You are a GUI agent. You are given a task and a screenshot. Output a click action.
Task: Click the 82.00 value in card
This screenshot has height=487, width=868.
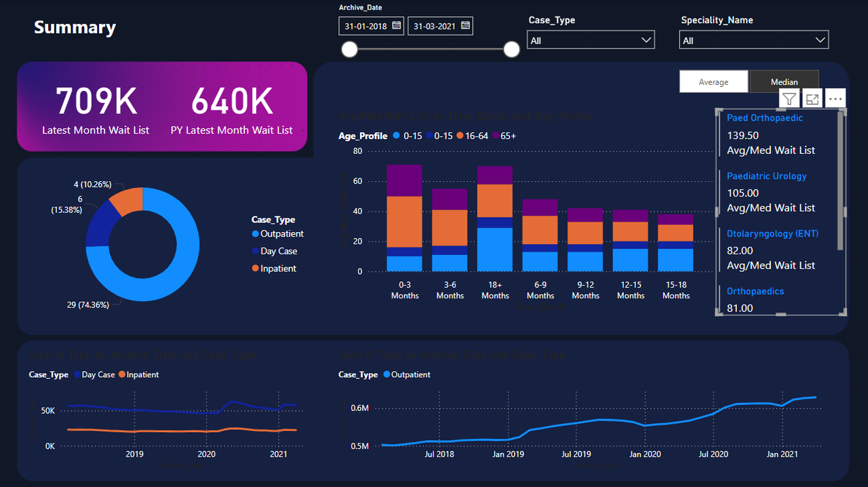click(741, 251)
